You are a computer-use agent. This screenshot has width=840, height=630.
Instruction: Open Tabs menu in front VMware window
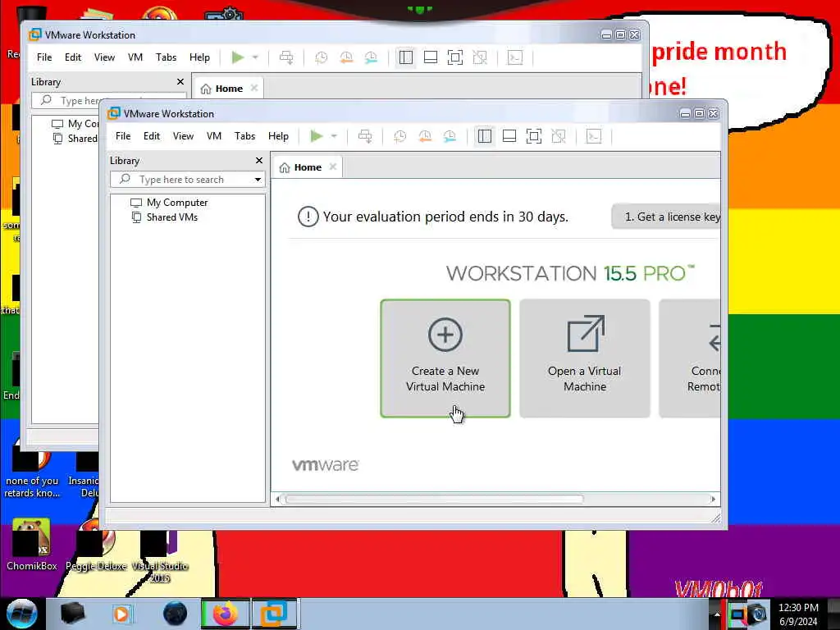[x=244, y=136]
